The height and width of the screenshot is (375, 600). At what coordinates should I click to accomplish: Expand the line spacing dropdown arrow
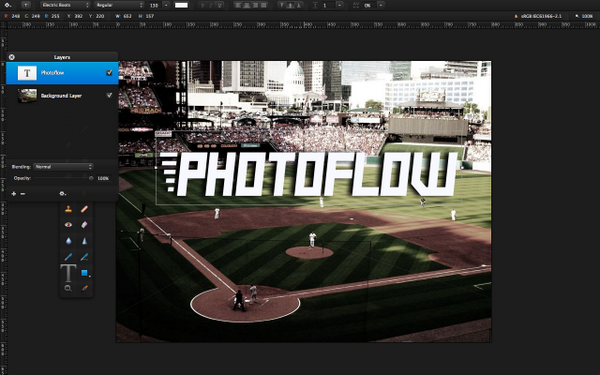tap(339, 5)
